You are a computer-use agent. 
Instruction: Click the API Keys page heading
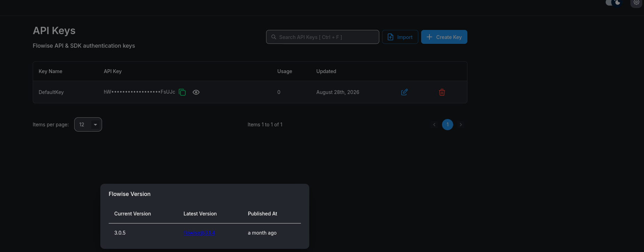point(54,31)
